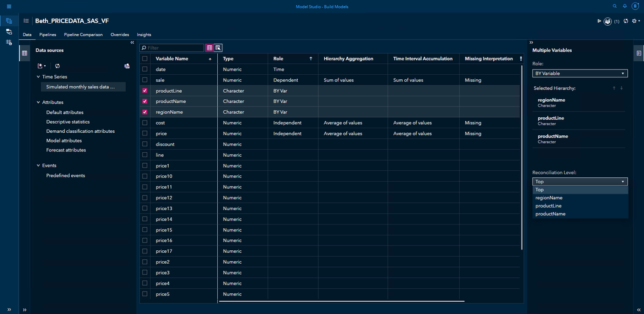Collapse the Events tree section
This screenshot has width=644, height=314.
point(38,166)
